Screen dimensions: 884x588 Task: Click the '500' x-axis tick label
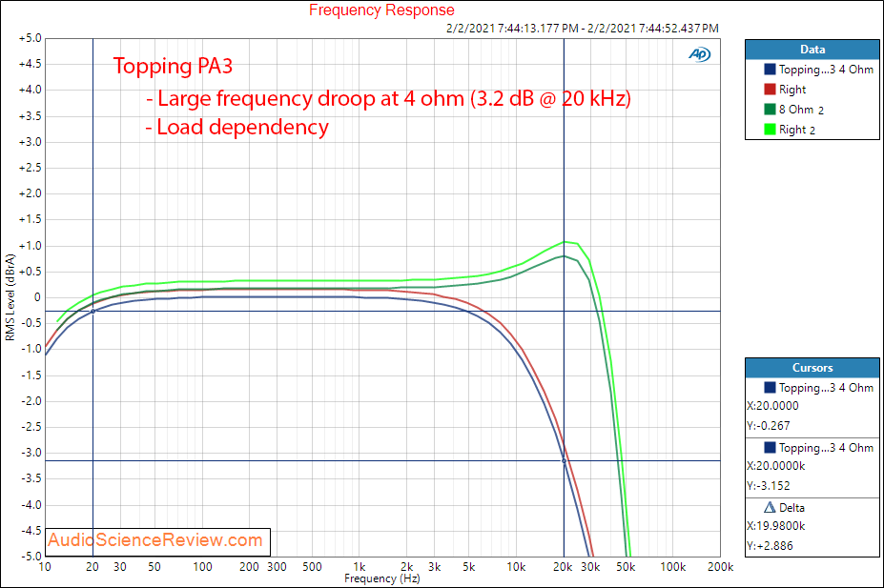click(x=312, y=567)
